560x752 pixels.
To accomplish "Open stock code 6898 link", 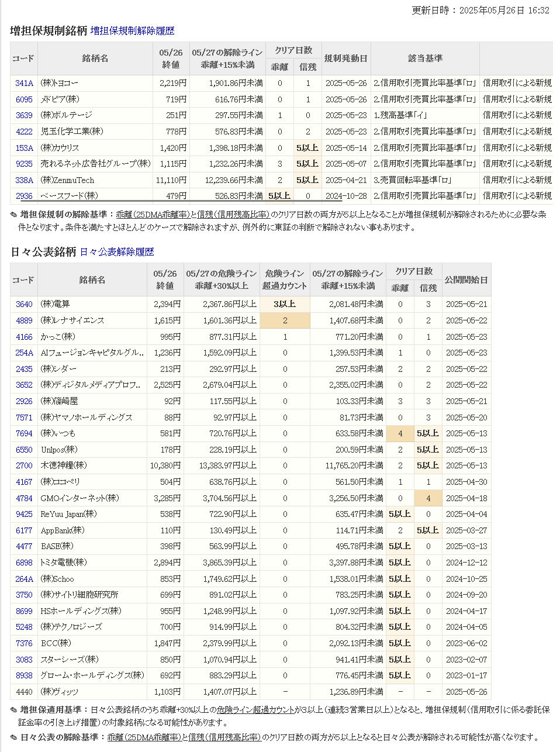I will pyautogui.click(x=24, y=563).
